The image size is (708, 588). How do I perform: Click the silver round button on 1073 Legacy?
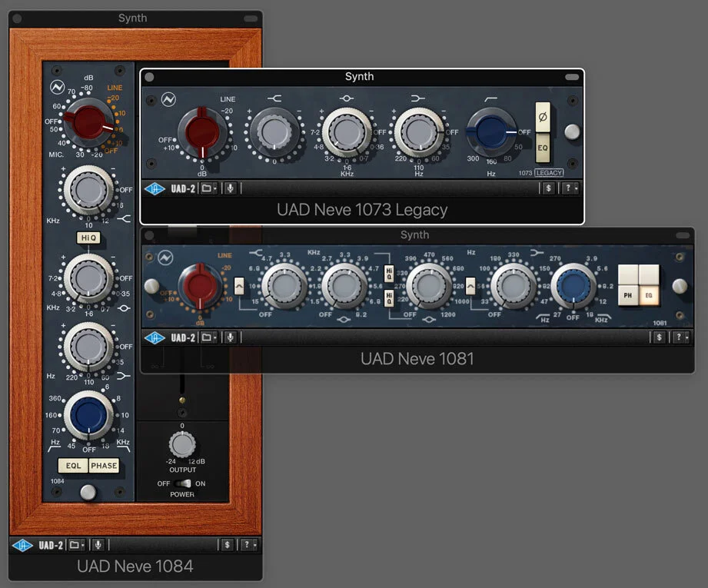point(573,132)
